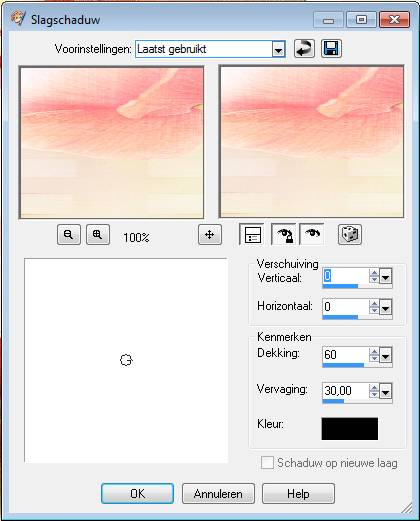Viewport: 420px width, 521px height.
Task: Click the Help button
Action: tap(298, 493)
